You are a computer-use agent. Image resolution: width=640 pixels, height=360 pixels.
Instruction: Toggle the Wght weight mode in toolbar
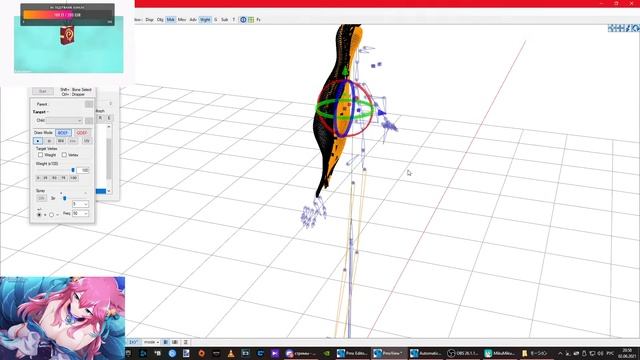pyautogui.click(x=205, y=20)
